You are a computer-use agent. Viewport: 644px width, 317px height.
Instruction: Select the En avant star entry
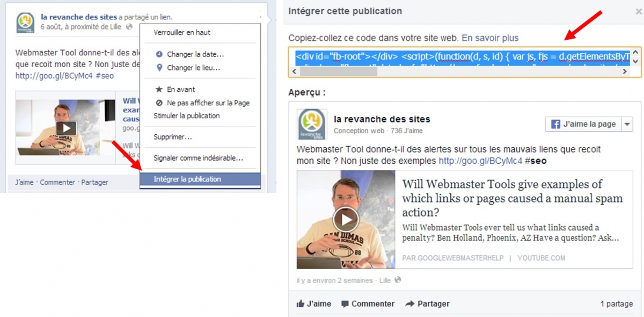200,89
